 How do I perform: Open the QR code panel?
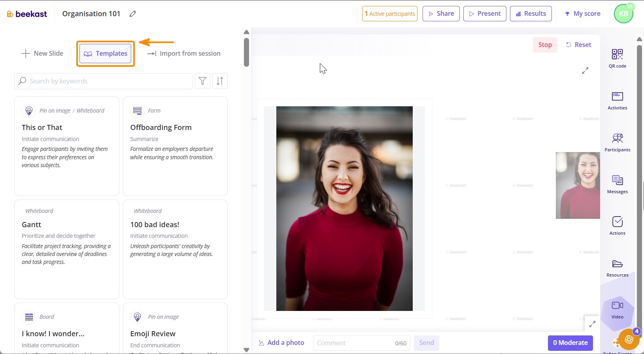(x=617, y=58)
